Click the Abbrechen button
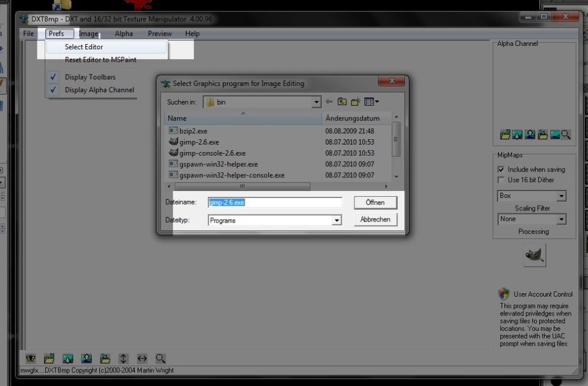The image size is (588, 386). coord(375,219)
